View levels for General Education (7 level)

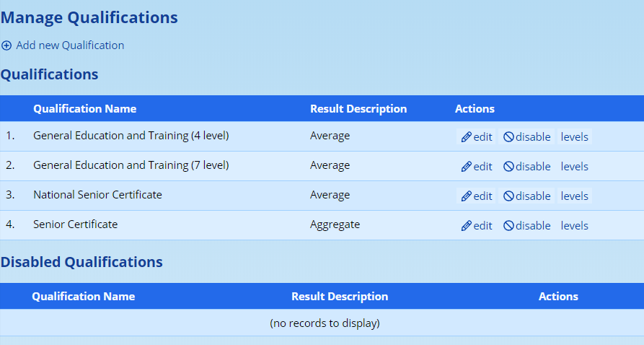[575, 167]
